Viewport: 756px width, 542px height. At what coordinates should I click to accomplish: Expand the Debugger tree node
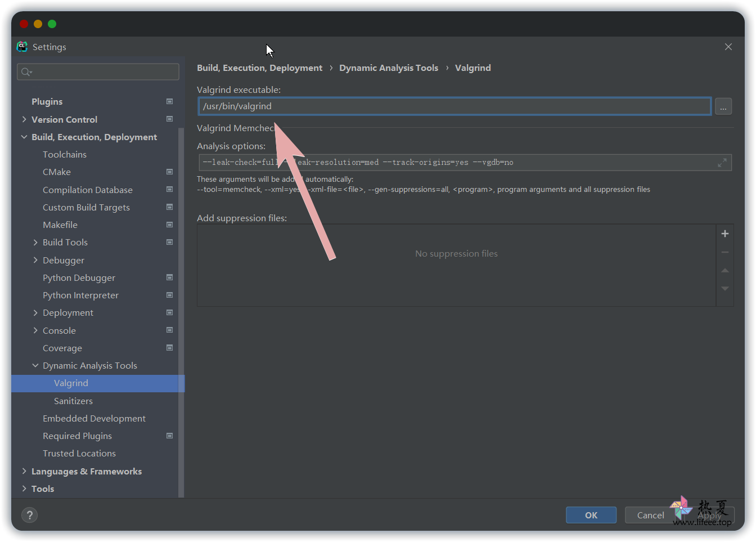(35, 260)
